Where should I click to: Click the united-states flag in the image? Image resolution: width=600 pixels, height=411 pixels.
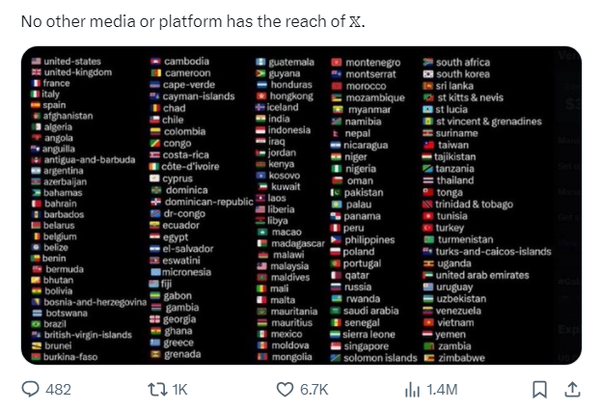(36, 61)
